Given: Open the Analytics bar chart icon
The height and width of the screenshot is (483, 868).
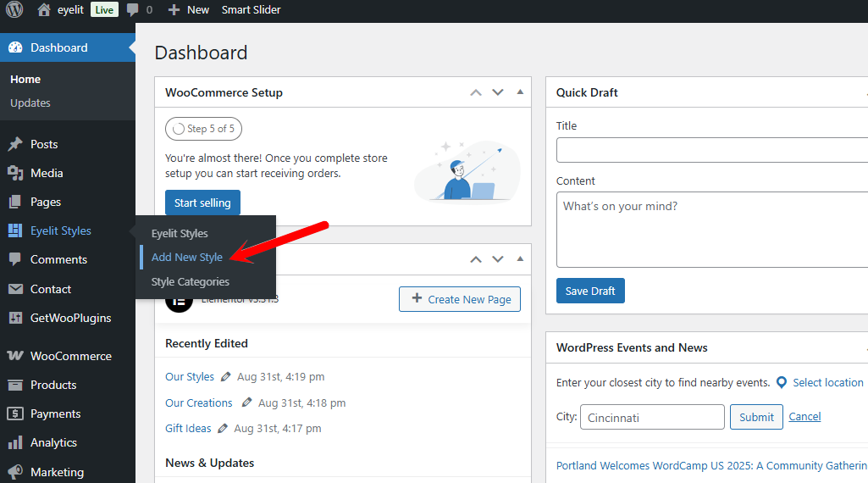Looking at the screenshot, I should click(x=15, y=442).
